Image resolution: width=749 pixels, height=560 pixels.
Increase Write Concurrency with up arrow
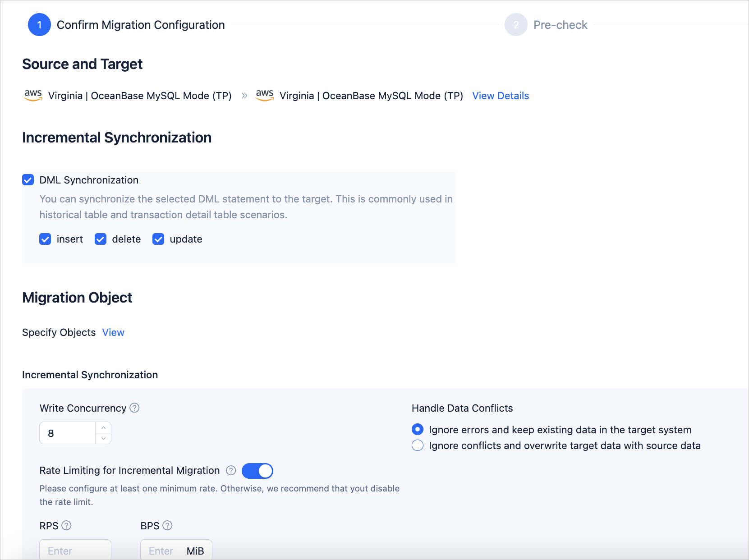[103, 428]
